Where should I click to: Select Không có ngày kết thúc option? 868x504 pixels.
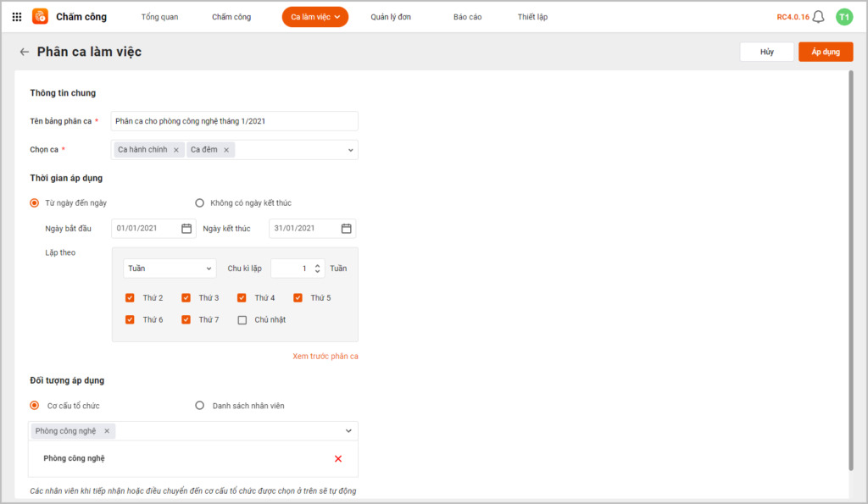(x=200, y=202)
